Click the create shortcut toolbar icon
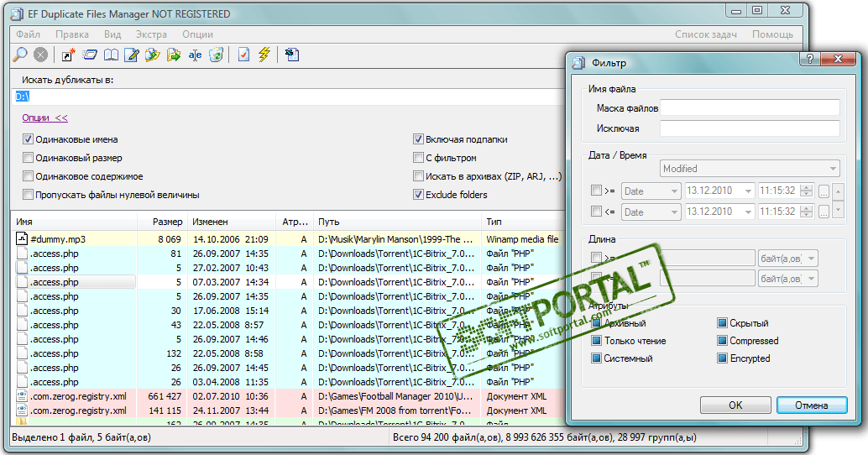The height and width of the screenshot is (455, 868). coord(69,55)
